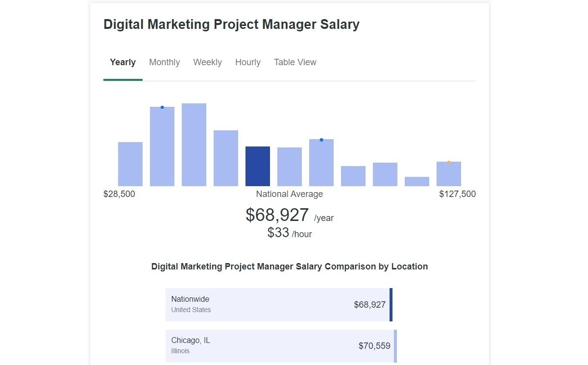Click the rightmost $127,500 salary bar
The width and height of the screenshot is (588, 365).
(x=448, y=174)
